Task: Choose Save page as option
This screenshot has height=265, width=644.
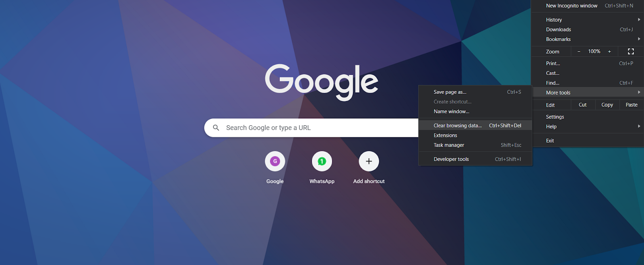Action: [x=450, y=92]
